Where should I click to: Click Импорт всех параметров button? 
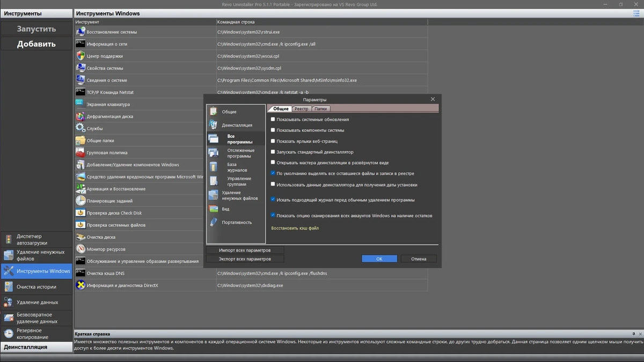pyautogui.click(x=245, y=250)
